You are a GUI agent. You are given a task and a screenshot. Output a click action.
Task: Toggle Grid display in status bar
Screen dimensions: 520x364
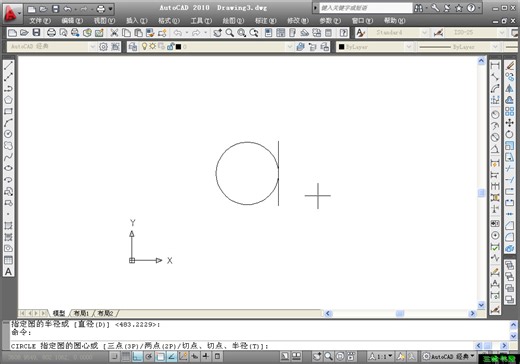click(126, 356)
